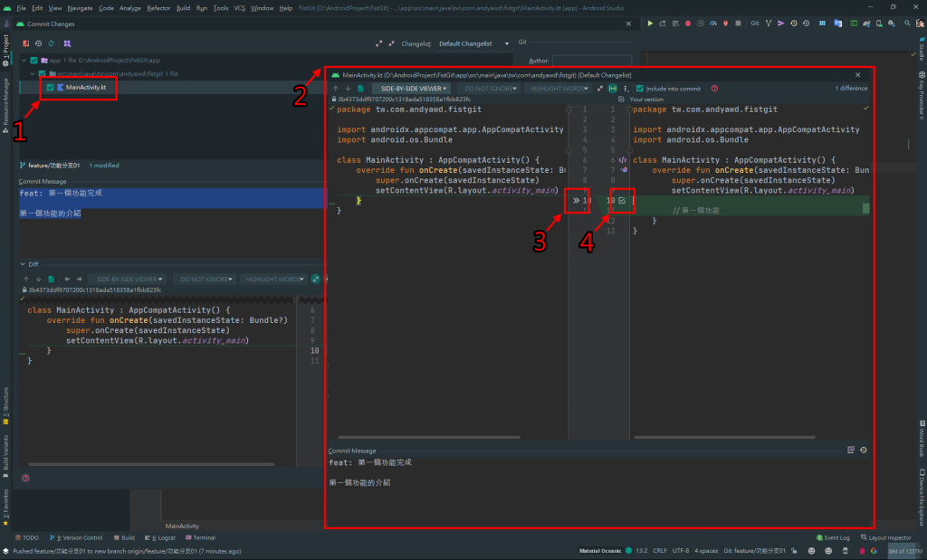Open SIDE-BY-SIDE VIEWER dropdown in the diff popup
Screen dimensions: 927x560
point(412,89)
